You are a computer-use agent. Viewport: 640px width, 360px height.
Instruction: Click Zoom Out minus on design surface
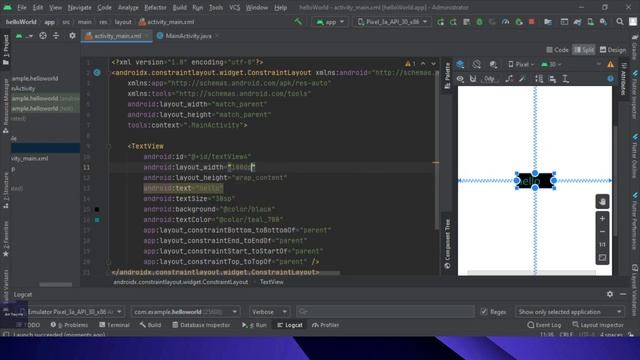[602, 231]
